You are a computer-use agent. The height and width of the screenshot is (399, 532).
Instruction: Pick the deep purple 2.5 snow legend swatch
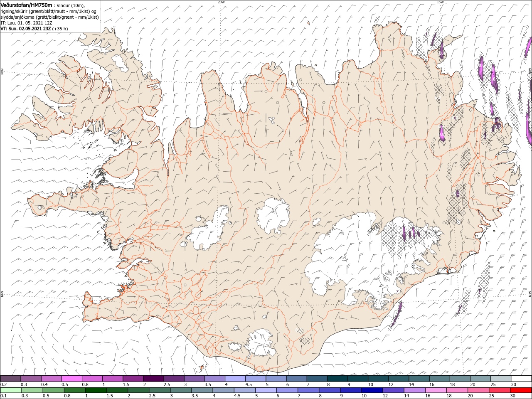[174, 379]
